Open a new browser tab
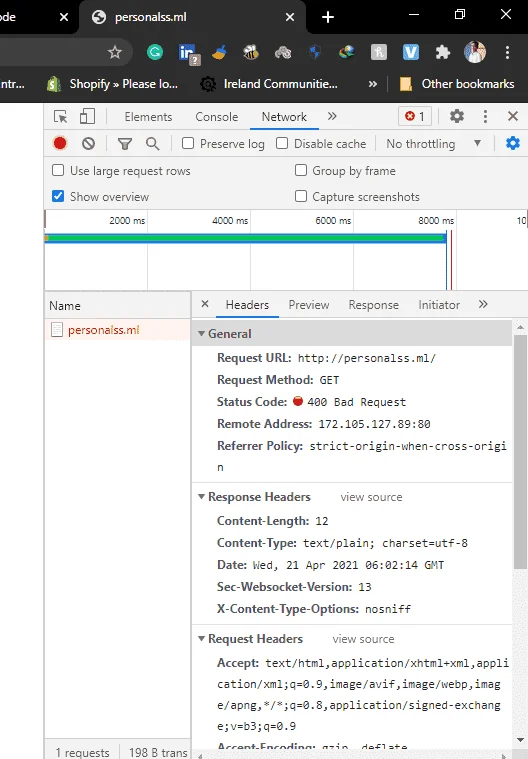The height and width of the screenshot is (759, 528). tap(328, 17)
